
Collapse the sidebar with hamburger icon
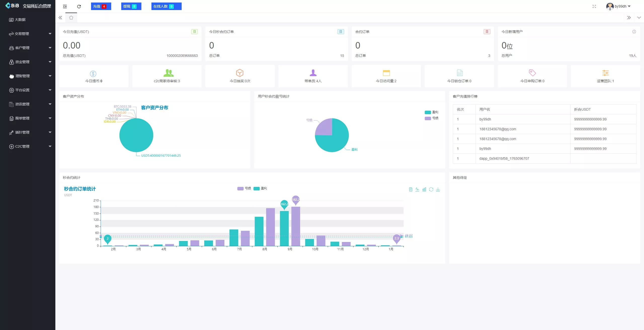pyautogui.click(x=65, y=7)
